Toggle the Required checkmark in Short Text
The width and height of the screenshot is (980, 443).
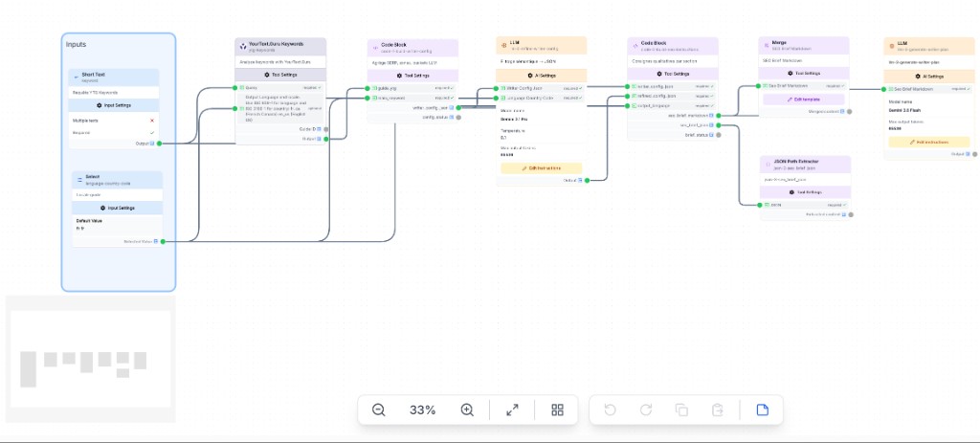[x=152, y=132]
